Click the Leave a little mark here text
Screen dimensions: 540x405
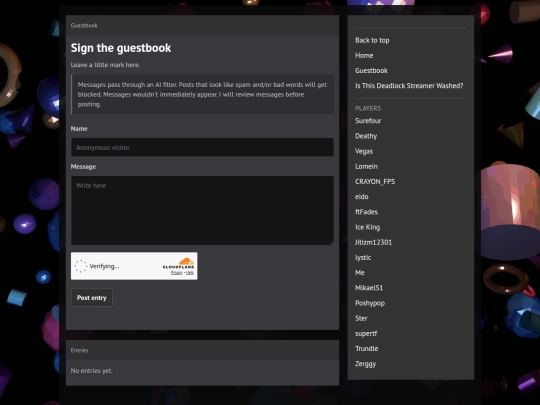(105, 65)
